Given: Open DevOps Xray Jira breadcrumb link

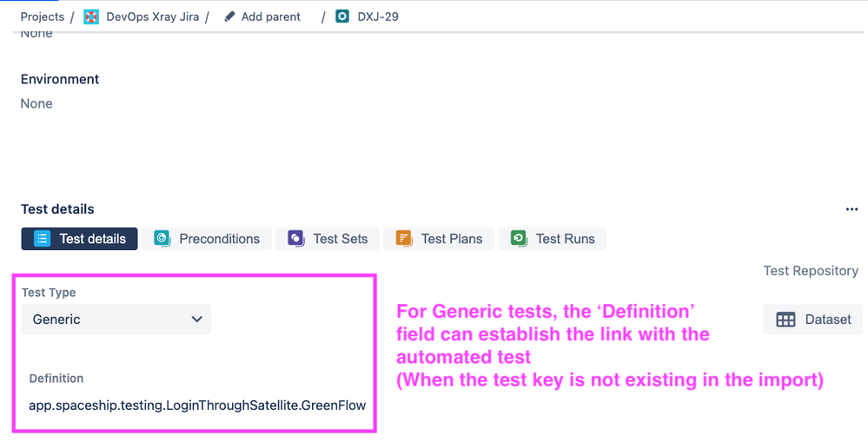Looking at the screenshot, I should [x=152, y=16].
